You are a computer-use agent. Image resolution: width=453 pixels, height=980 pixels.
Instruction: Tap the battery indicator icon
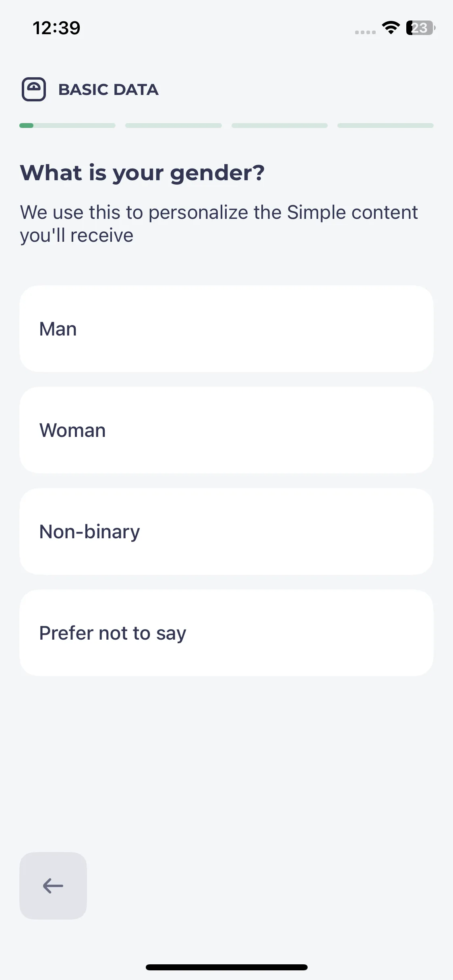pyautogui.click(x=420, y=28)
